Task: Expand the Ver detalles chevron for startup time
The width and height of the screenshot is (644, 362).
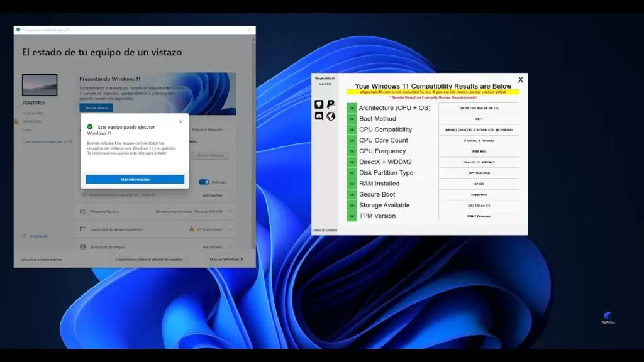Action: 230,247
